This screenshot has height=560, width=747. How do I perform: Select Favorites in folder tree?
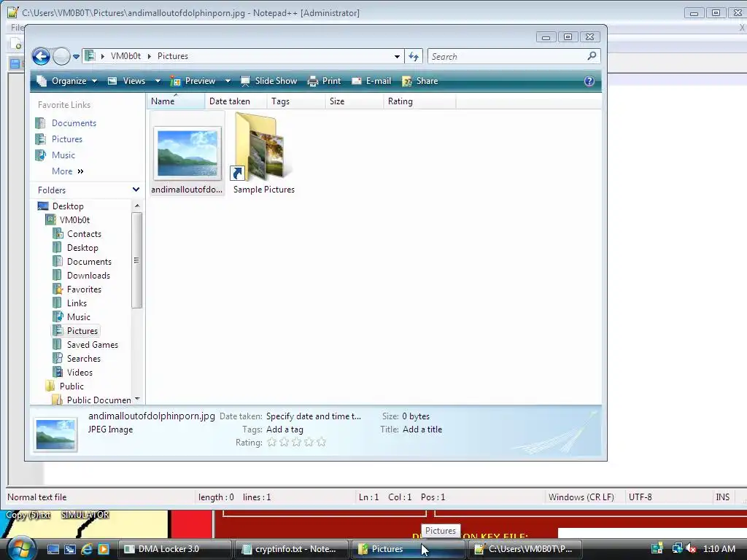pos(84,289)
